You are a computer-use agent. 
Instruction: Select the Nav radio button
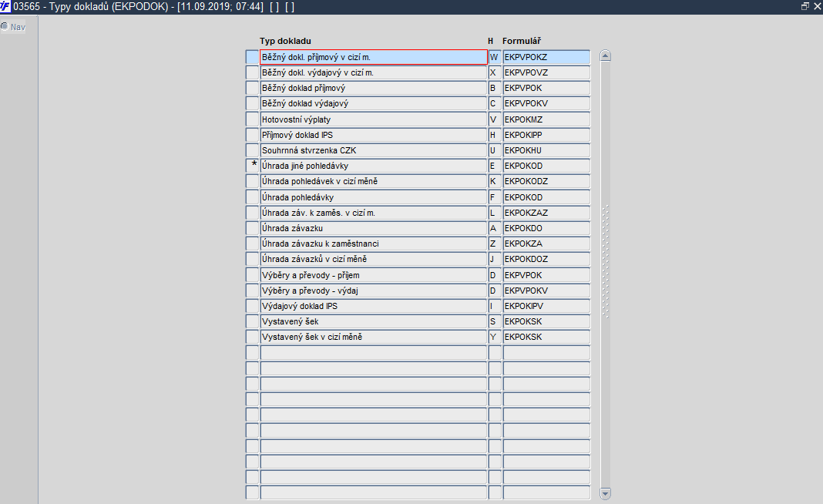(x=5, y=26)
